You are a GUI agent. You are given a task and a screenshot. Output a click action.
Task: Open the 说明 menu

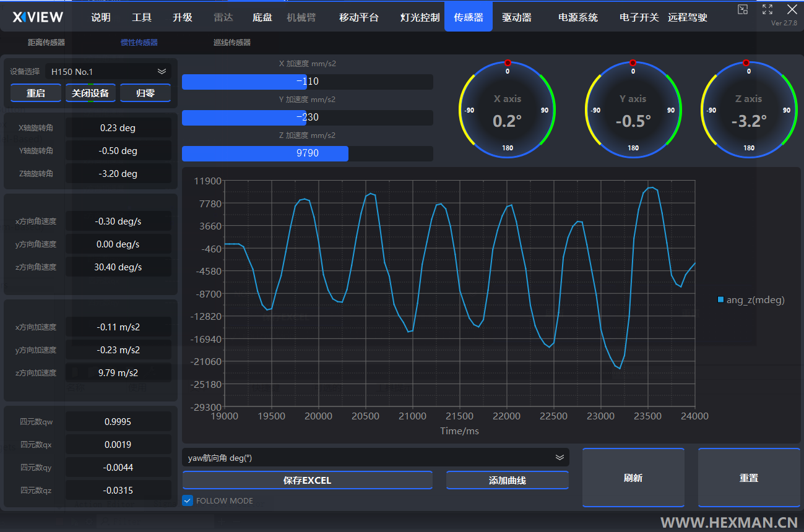(101, 17)
